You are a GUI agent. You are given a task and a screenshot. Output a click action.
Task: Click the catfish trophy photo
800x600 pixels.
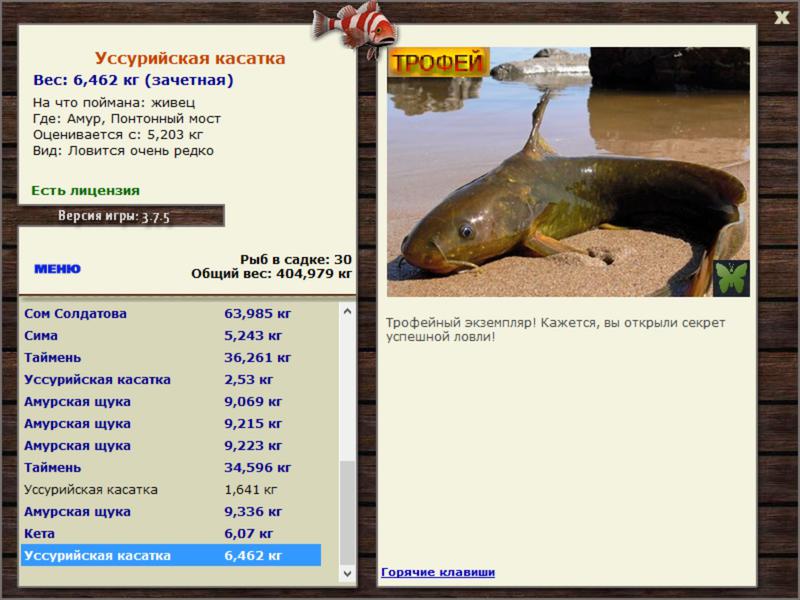pos(568,172)
